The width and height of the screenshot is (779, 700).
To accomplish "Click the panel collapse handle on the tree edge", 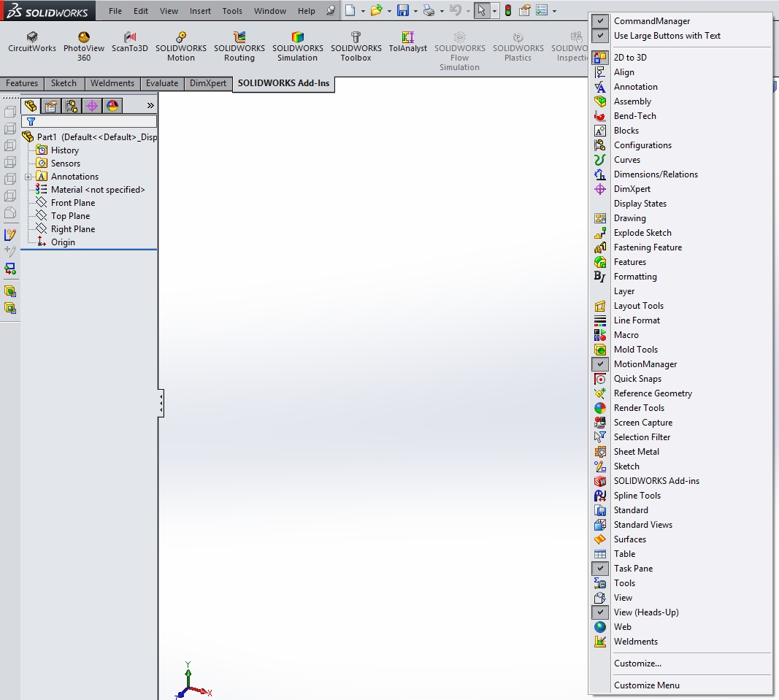I will pyautogui.click(x=161, y=403).
